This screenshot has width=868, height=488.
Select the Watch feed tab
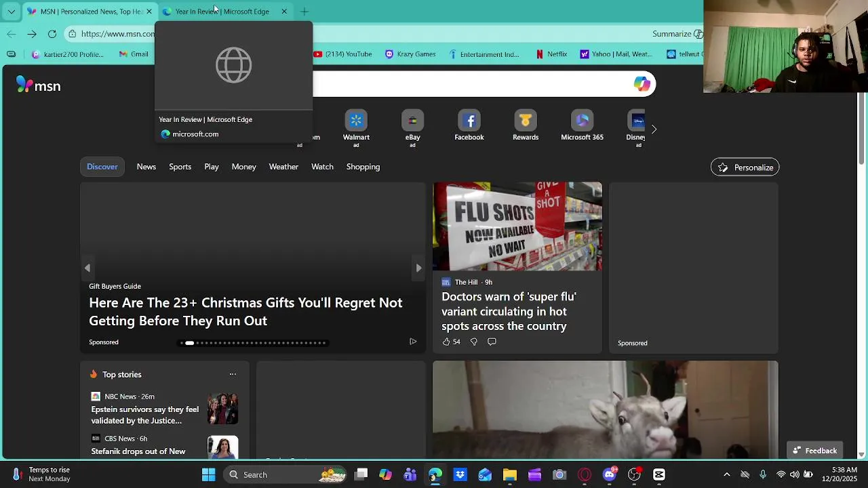(x=322, y=167)
